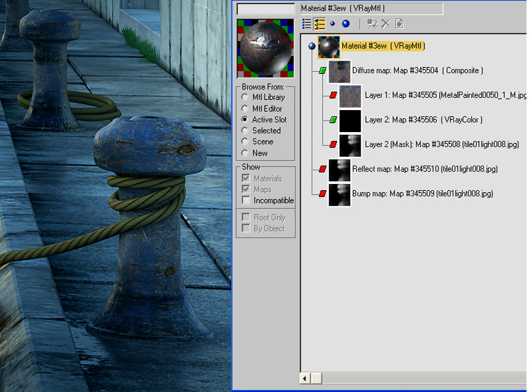Click black VRayColor Layer 2 swatch thumbnail
Screen dimensions: 532x392
coord(350,121)
